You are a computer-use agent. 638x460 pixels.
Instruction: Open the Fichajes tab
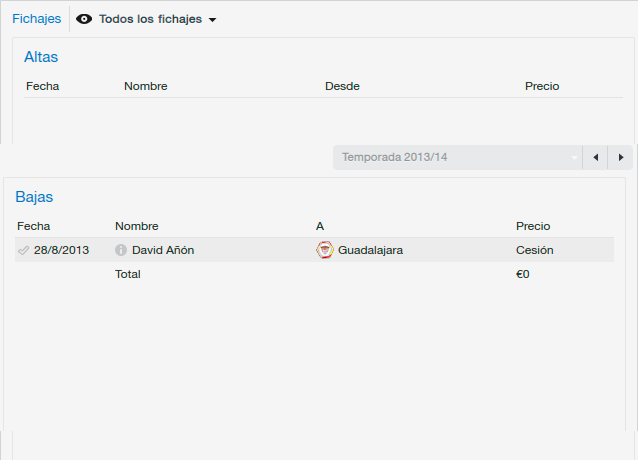(x=37, y=19)
